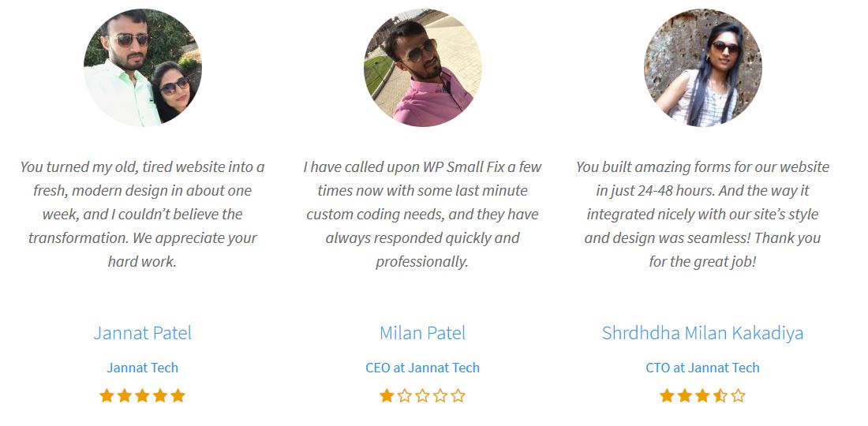The width and height of the screenshot is (868, 426).
Task: Click the CTO at Jannat Tech link
Action: (x=702, y=368)
